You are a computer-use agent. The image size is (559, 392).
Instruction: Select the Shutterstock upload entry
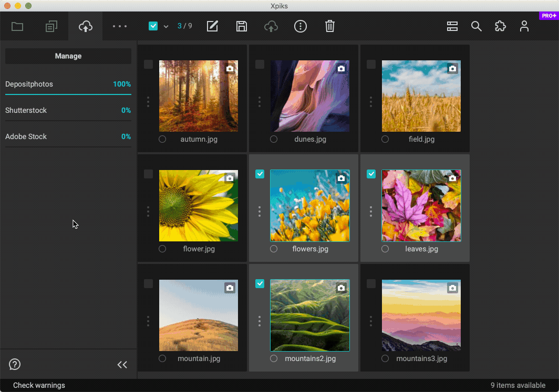pos(25,110)
